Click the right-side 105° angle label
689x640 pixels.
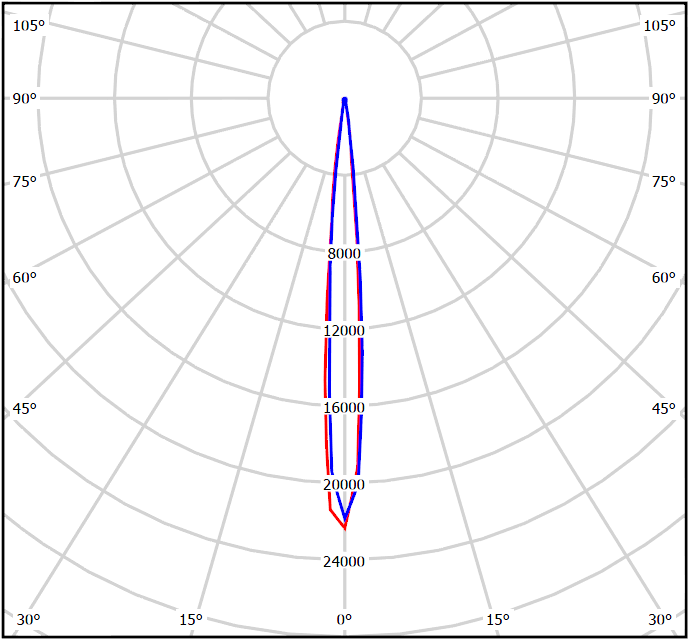tap(659, 25)
